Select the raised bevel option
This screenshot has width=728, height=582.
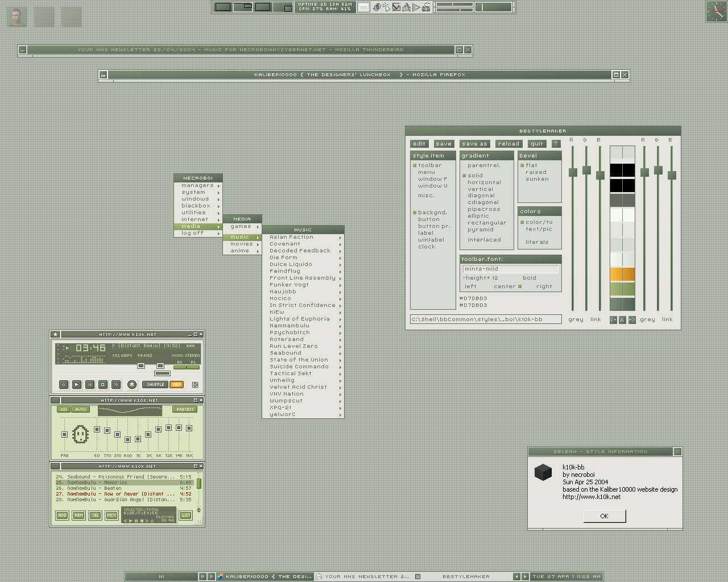coord(536,172)
